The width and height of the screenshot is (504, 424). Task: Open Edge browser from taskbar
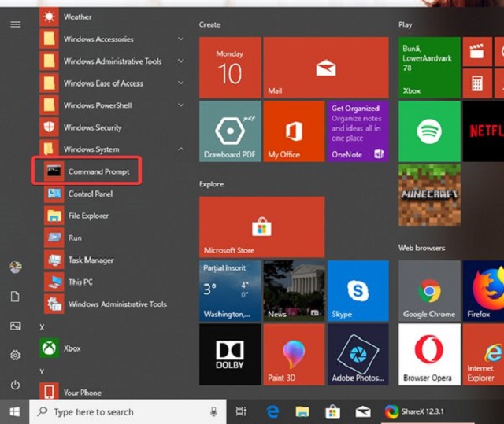272,411
